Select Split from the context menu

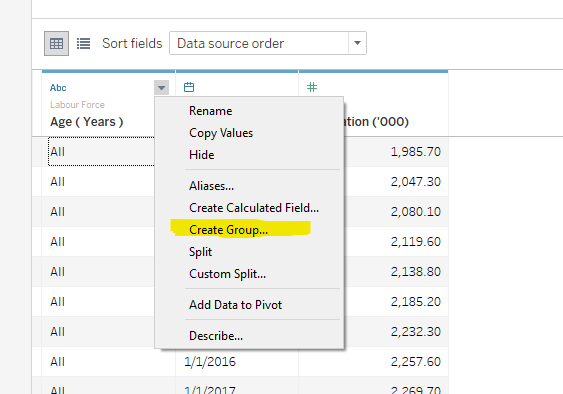point(200,252)
